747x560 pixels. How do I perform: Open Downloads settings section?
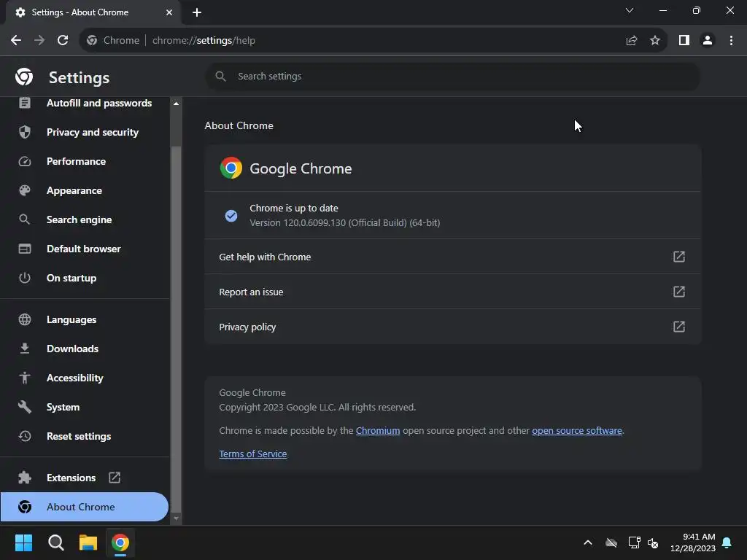click(x=85, y=349)
